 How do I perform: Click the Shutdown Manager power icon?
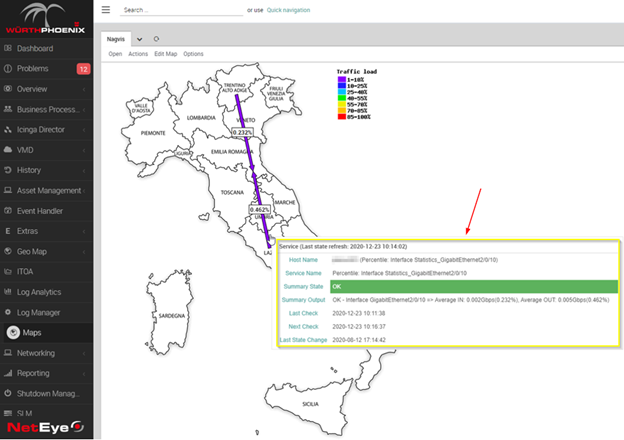coord(8,393)
